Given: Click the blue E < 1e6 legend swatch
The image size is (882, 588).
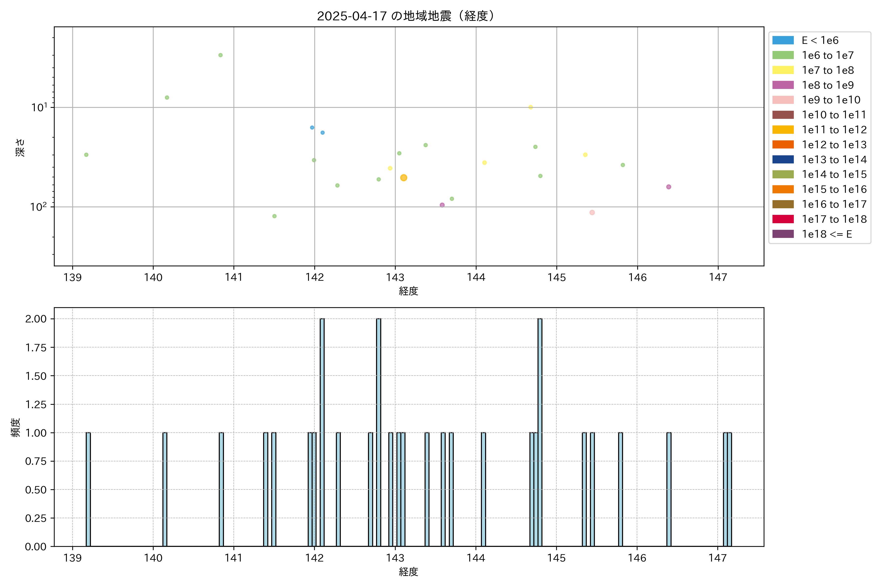Looking at the screenshot, I should [x=783, y=40].
